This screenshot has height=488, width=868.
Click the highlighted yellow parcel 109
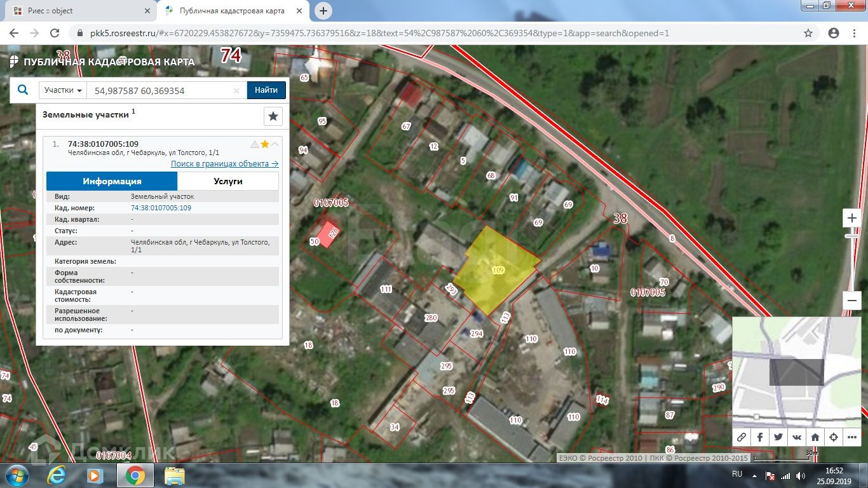pyautogui.click(x=496, y=270)
